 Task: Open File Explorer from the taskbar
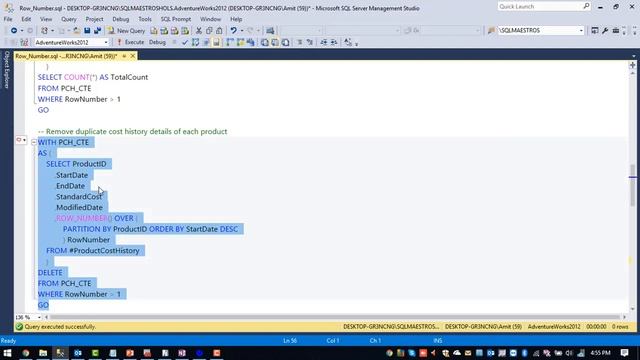click(43, 353)
